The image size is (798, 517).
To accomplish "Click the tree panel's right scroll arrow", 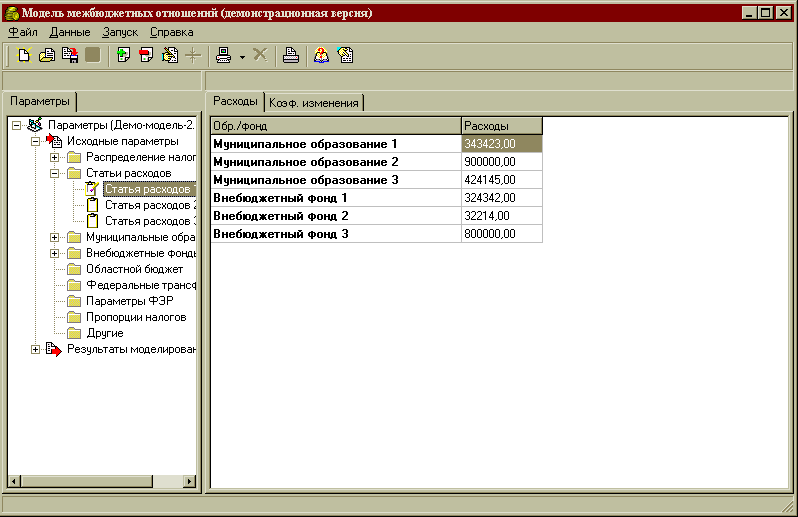I will click(190, 481).
